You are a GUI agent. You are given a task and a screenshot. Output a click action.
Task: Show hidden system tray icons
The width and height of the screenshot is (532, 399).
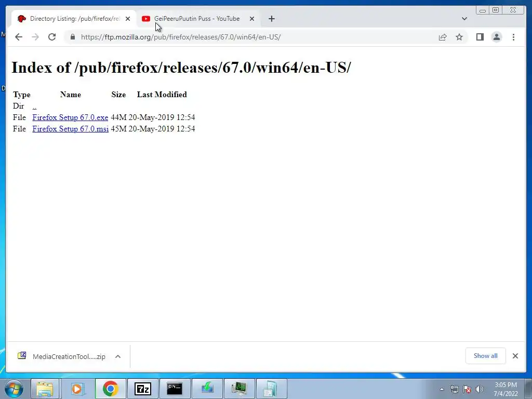point(442,389)
